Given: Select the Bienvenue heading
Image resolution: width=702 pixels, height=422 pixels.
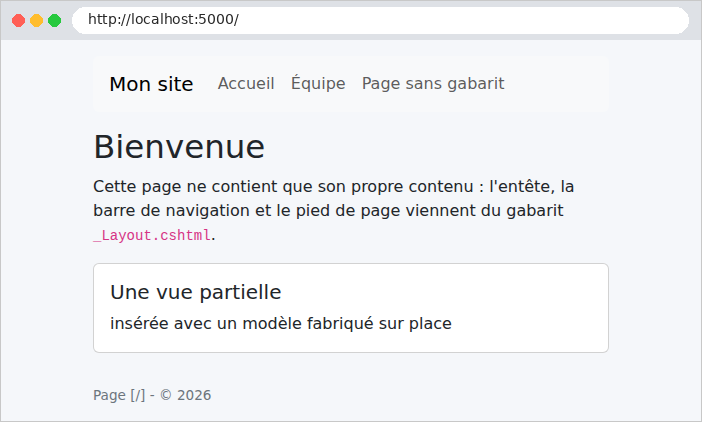Looking at the screenshot, I should [x=179, y=147].
